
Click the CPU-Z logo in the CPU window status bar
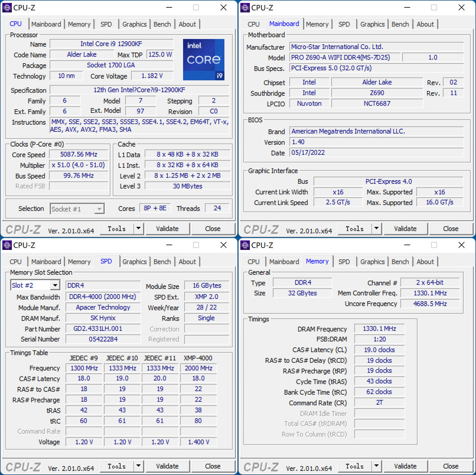[x=22, y=229]
